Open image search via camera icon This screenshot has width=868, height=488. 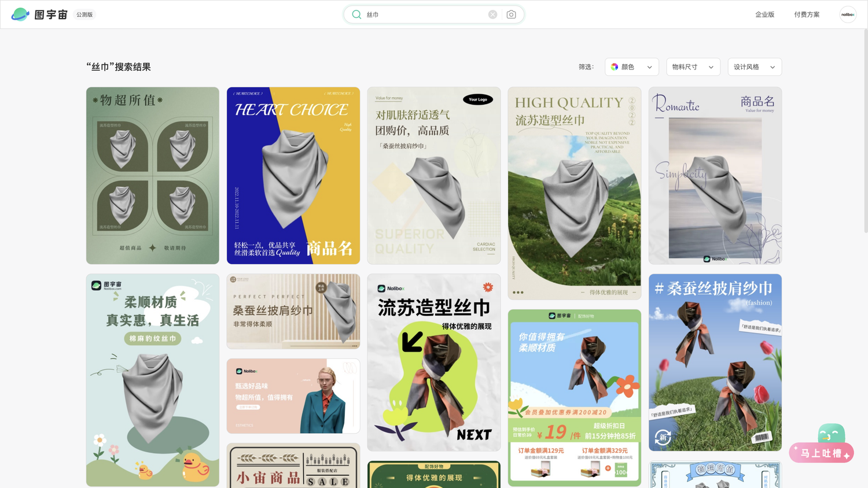coord(511,14)
